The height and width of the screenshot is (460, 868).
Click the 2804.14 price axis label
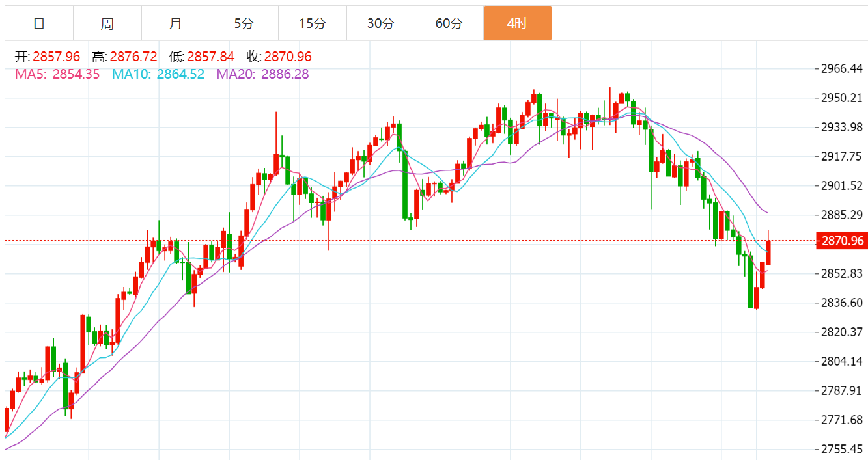843,361
